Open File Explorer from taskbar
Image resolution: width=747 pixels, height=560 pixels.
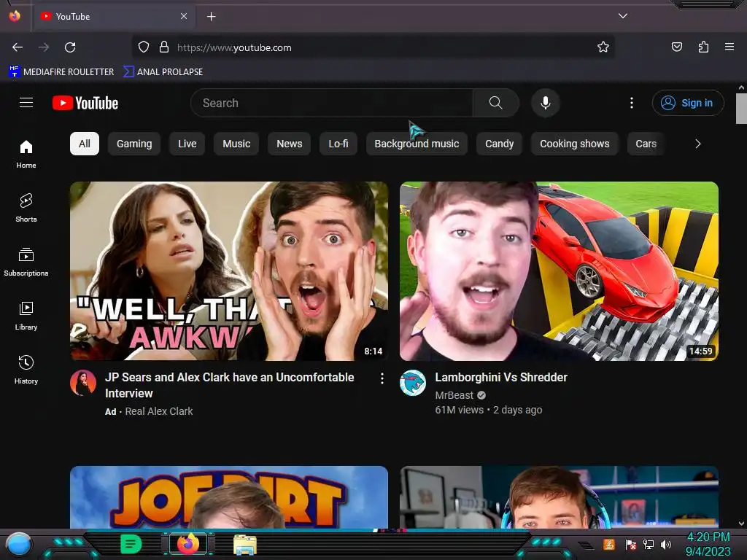[x=245, y=545]
